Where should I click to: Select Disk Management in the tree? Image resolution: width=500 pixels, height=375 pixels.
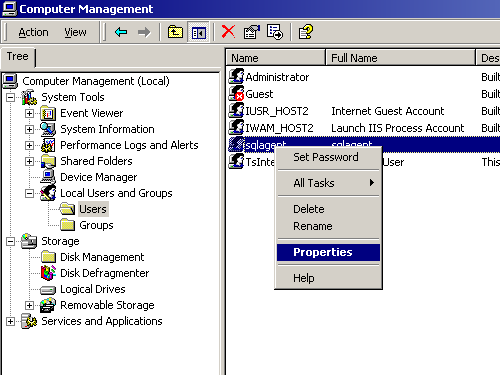(x=102, y=257)
